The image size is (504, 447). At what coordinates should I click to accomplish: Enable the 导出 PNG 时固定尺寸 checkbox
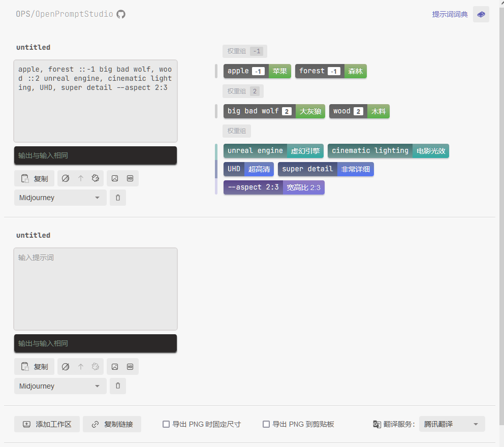[165, 424]
